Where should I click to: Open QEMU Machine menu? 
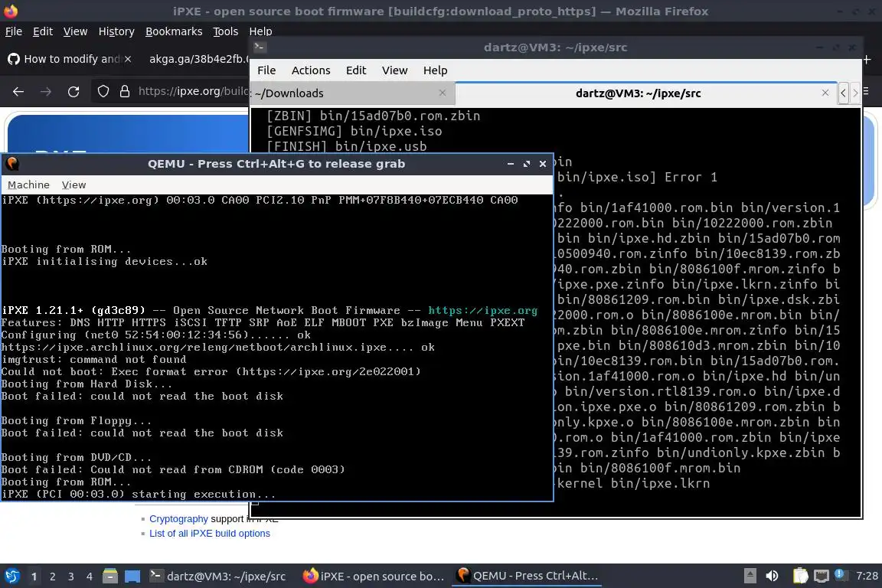pos(28,185)
